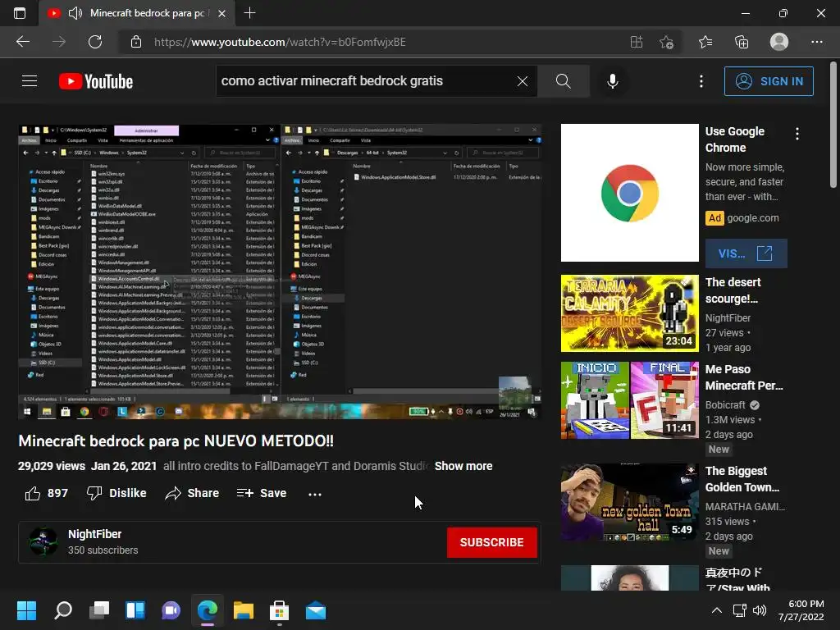Open the NightFiber channel avatar

(43, 541)
